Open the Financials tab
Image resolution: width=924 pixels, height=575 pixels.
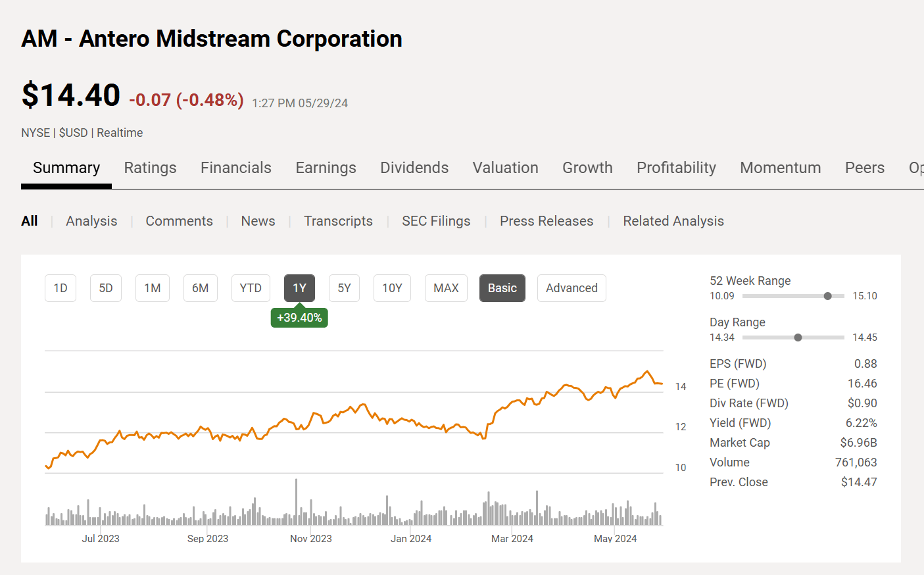tap(235, 168)
